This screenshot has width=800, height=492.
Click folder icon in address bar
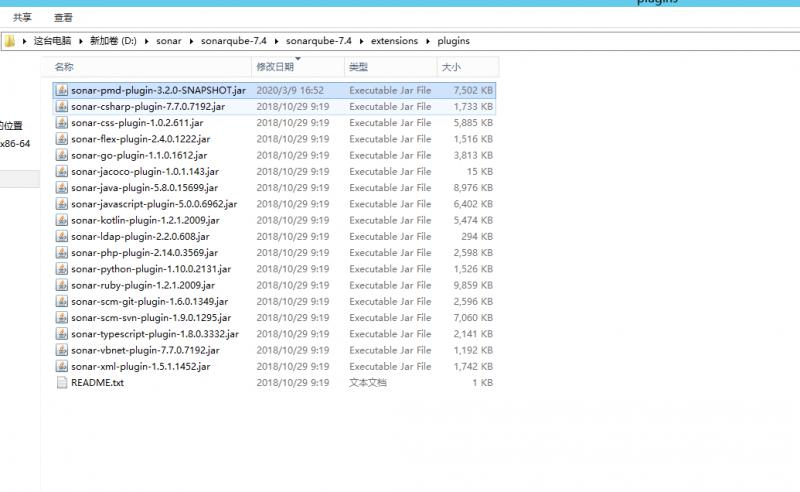pyautogui.click(x=10, y=41)
